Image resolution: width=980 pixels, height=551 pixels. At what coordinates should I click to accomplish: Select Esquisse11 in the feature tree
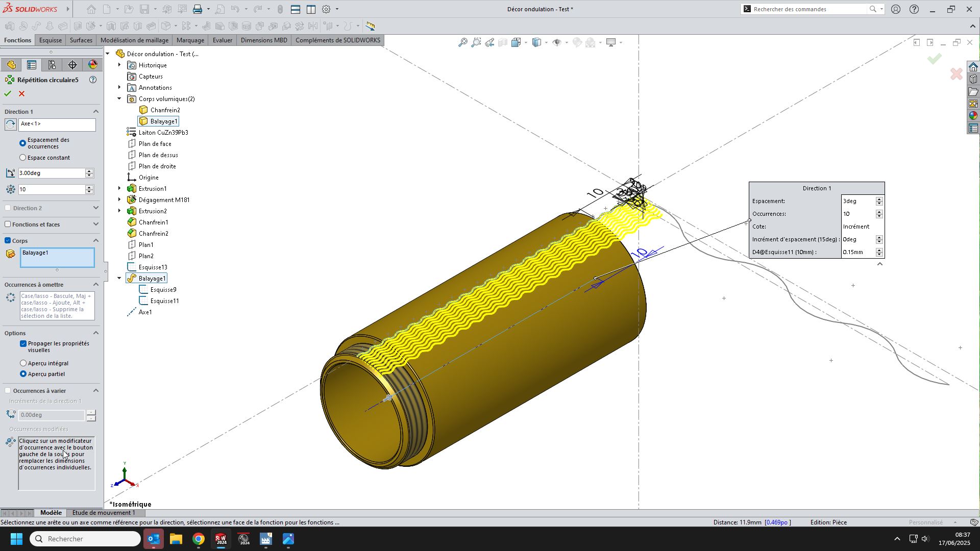164,301
